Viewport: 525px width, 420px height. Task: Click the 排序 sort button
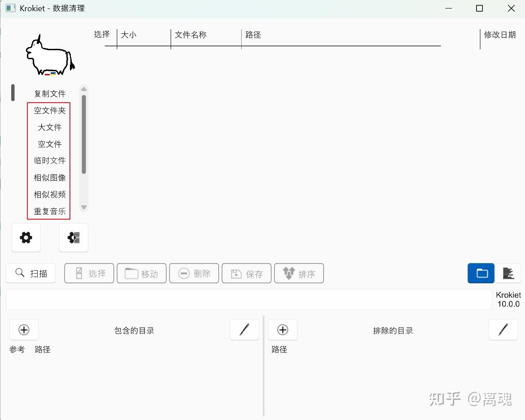point(299,273)
